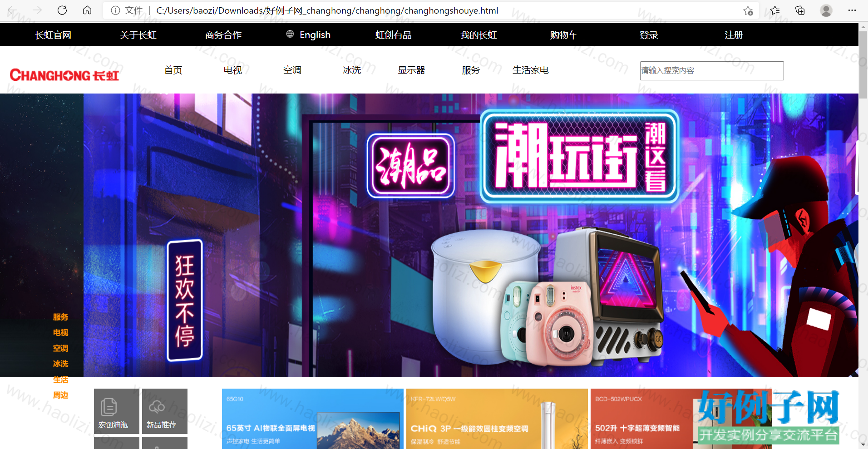Screen dimensions: 868x449
Task: Click orange 电视 in the left sidebar
Action: point(60,332)
